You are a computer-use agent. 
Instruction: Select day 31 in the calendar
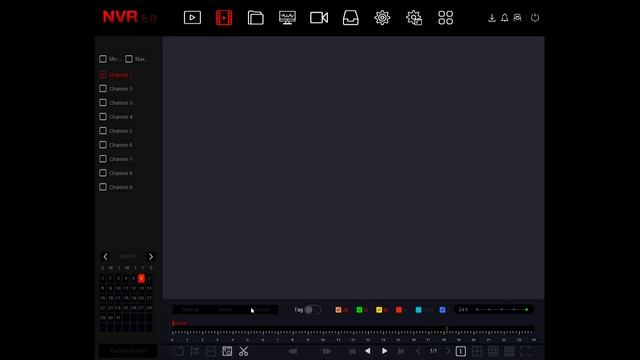[118, 318]
